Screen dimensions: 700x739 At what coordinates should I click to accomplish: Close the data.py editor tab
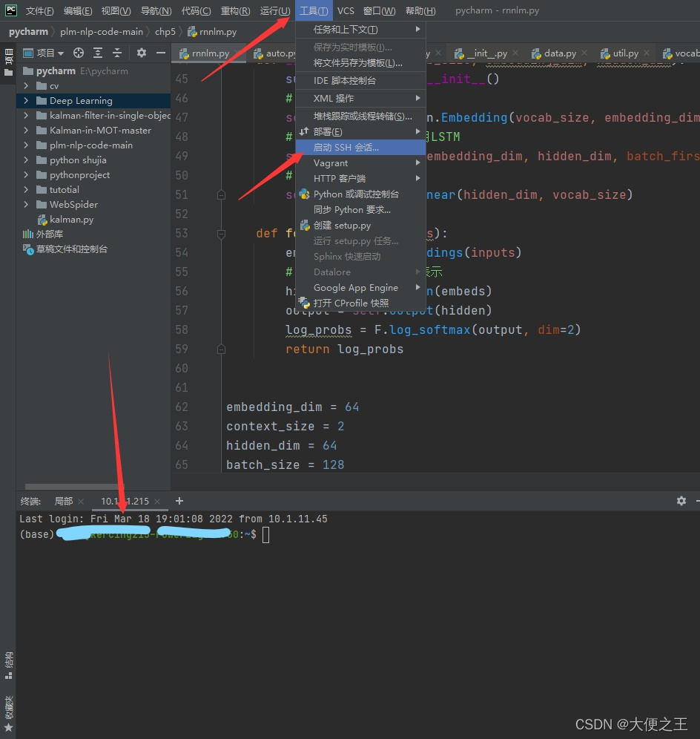coord(584,53)
